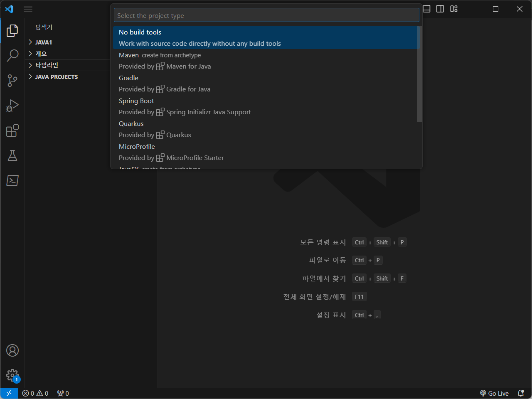The image size is (532, 399).
Task: Open the Testing flask view
Action: [12, 155]
